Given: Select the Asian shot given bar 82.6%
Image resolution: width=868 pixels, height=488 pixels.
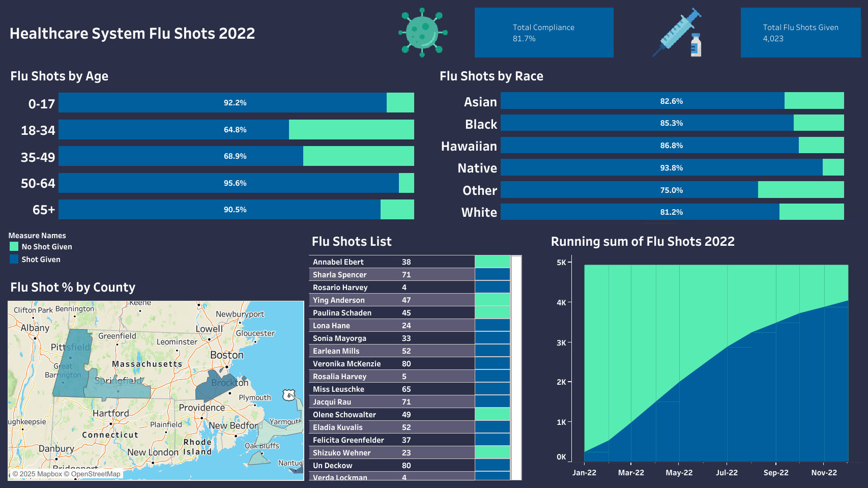Looking at the screenshot, I should tap(643, 101).
